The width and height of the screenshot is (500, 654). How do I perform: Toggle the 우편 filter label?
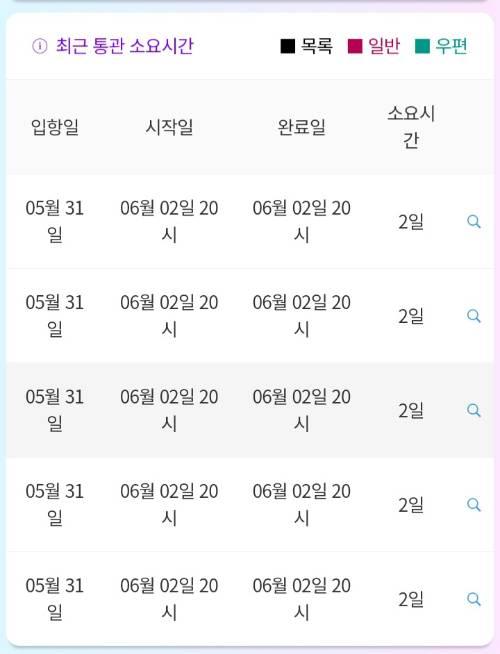tap(451, 46)
